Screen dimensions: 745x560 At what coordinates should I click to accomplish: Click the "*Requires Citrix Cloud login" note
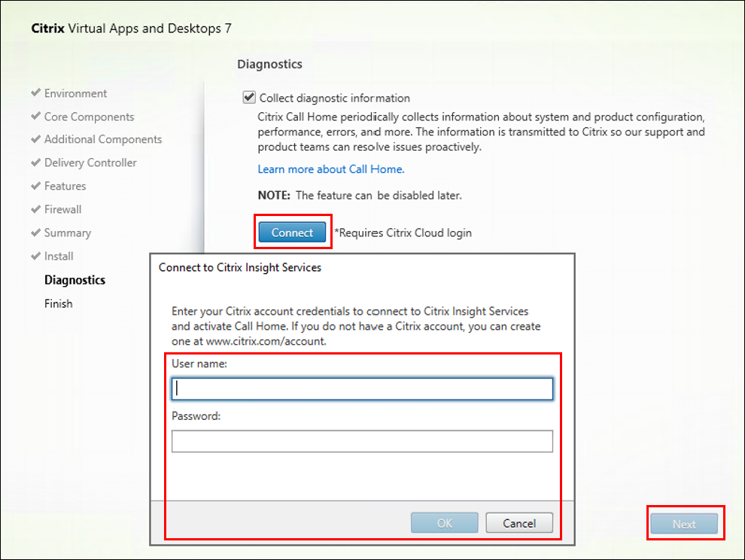pos(403,233)
